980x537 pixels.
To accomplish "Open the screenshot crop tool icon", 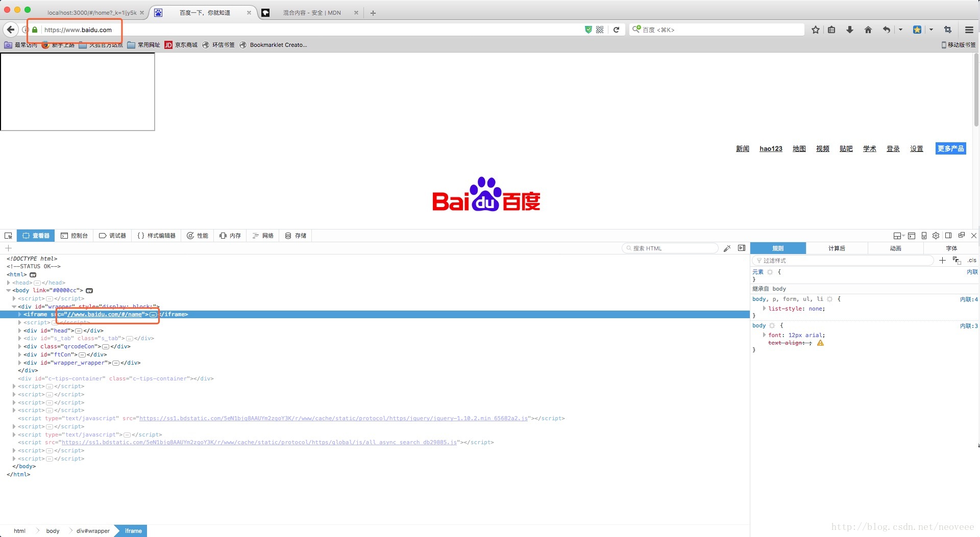I will (x=948, y=30).
